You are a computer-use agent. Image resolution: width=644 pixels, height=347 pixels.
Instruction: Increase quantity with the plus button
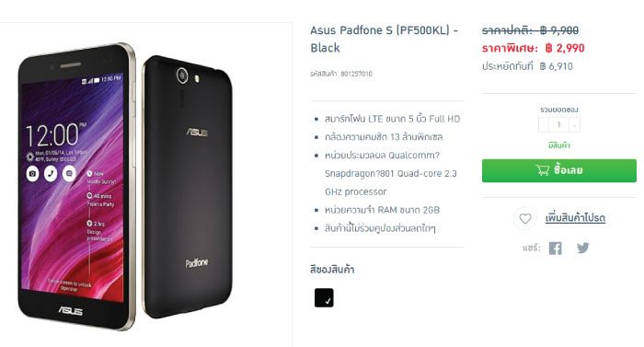(575, 124)
